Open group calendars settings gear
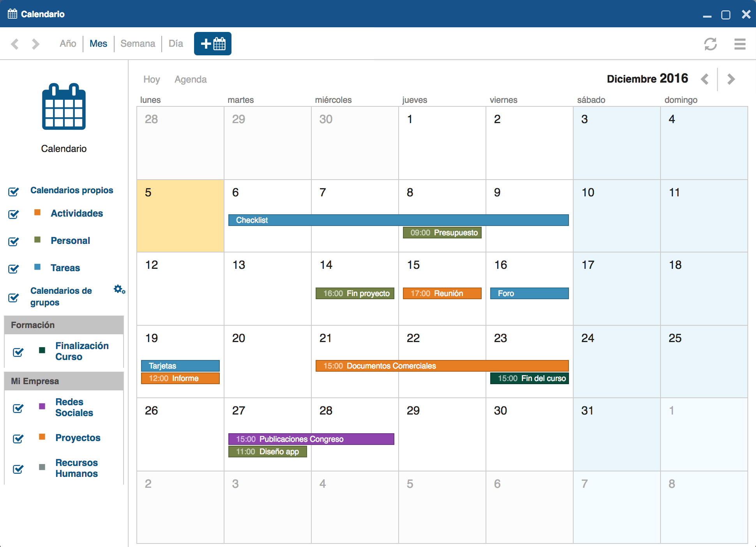 [119, 289]
